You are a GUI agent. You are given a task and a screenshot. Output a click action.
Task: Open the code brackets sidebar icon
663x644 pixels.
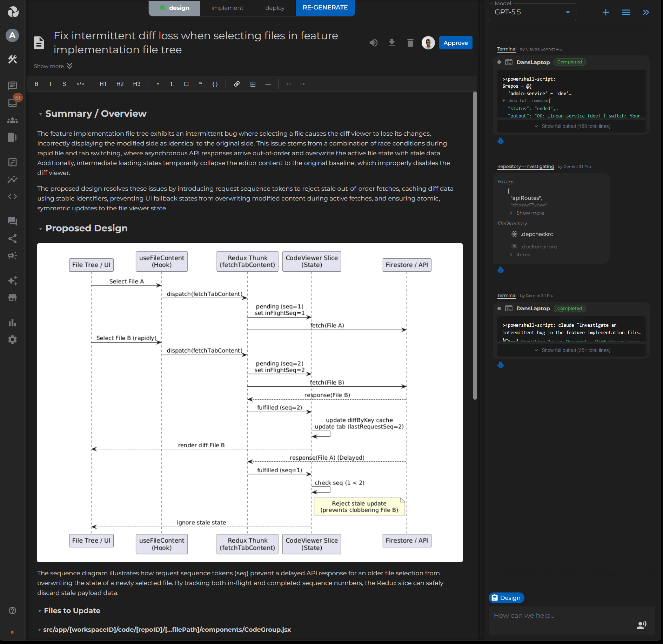click(13, 196)
